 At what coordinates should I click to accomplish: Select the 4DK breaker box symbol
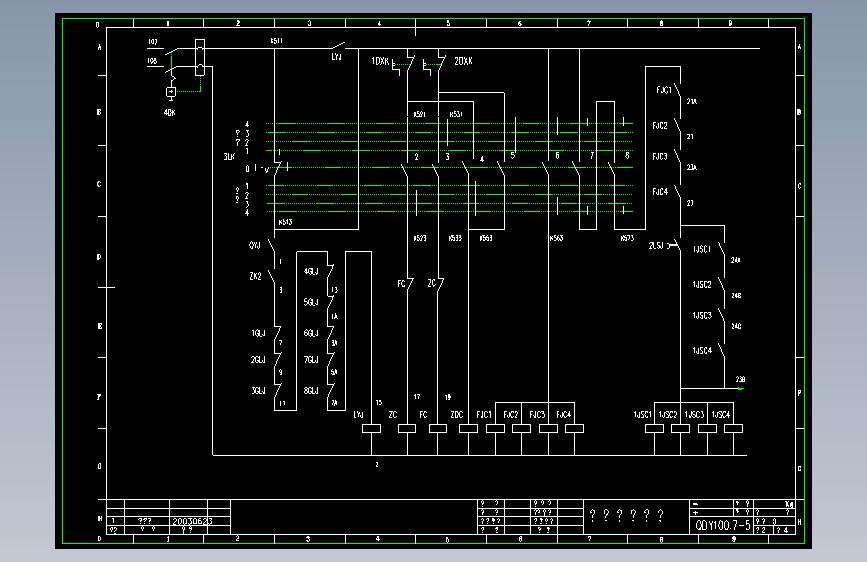[171, 92]
